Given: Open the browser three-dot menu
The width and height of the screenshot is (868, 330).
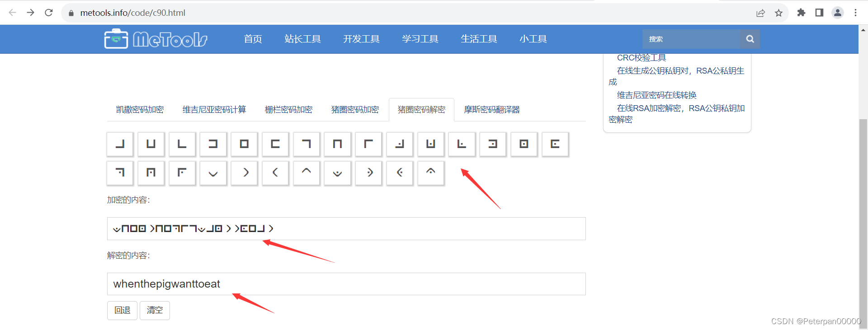Looking at the screenshot, I should [855, 13].
